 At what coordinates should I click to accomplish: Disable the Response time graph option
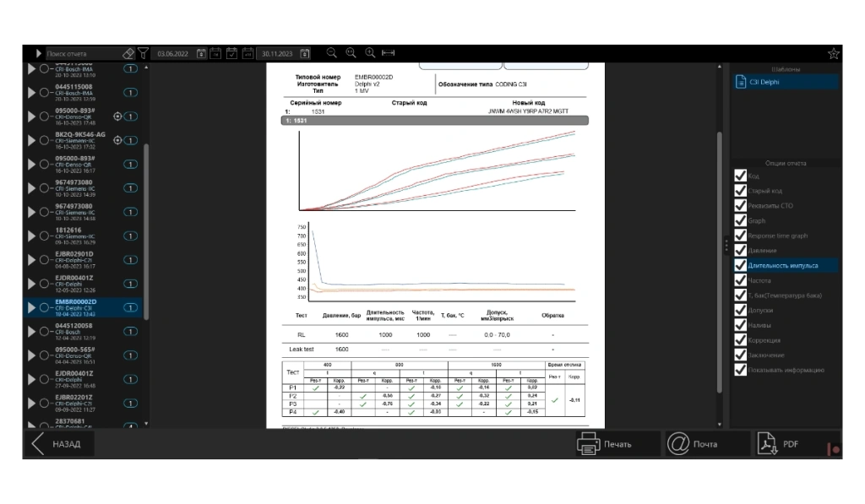pyautogui.click(x=740, y=236)
